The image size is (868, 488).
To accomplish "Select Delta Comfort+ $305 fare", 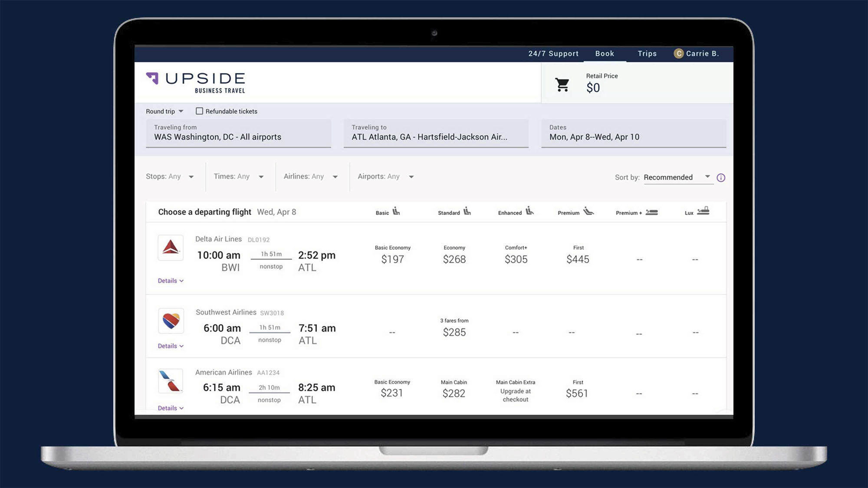I will click(x=516, y=255).
